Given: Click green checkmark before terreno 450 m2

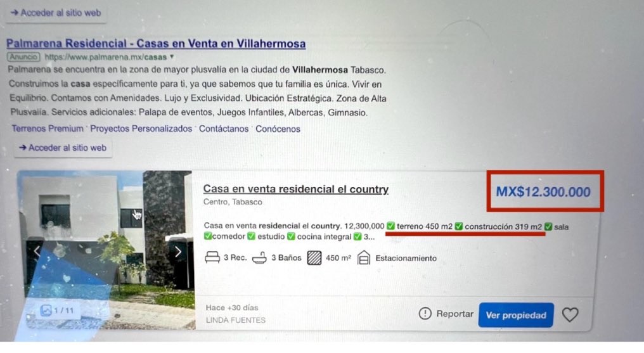Looking at the screenshot, I should tap(390, 226).
